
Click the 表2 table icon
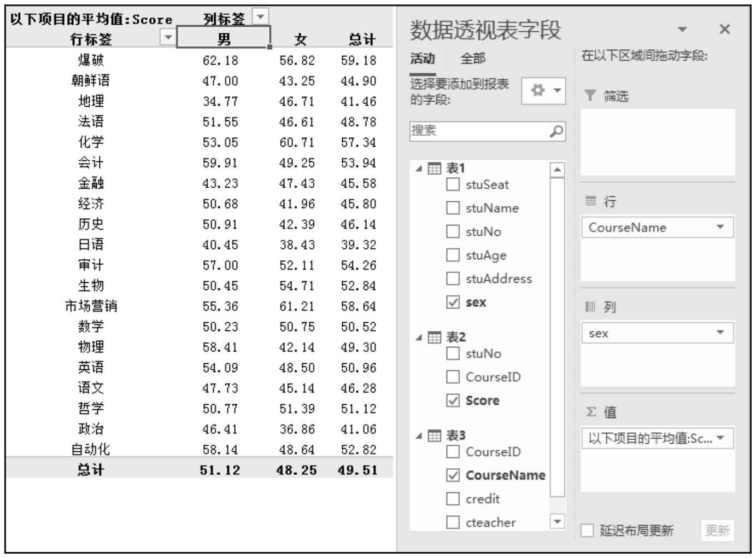434,338
